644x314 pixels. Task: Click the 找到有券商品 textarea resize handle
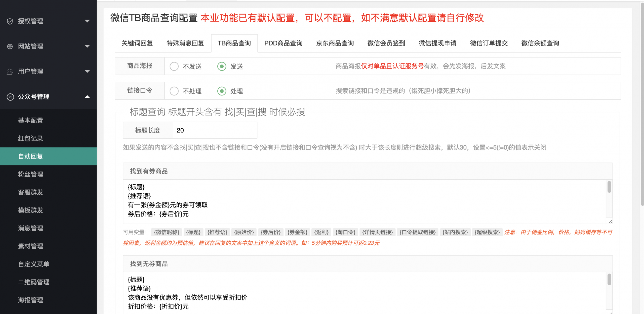610,221
